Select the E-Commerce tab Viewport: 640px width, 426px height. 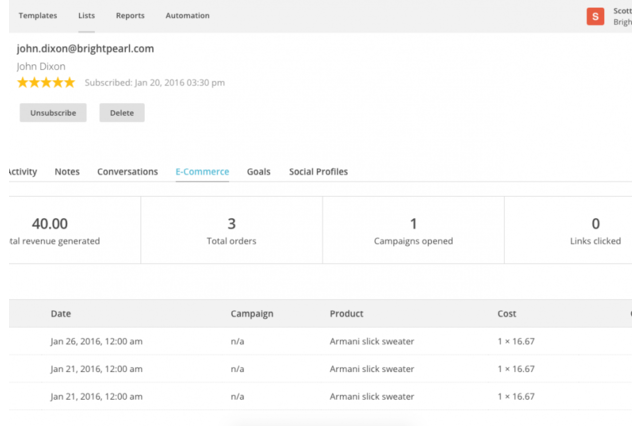click(202, 172)
